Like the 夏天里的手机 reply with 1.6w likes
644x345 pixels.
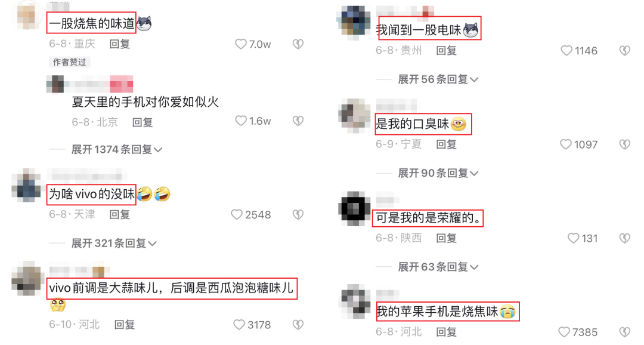pyautogui.click(x=241, y=121)
